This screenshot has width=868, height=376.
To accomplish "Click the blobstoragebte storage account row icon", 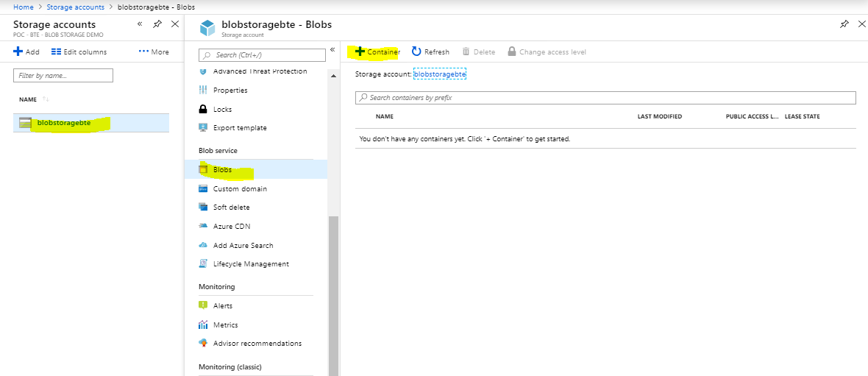I will 25,123.
